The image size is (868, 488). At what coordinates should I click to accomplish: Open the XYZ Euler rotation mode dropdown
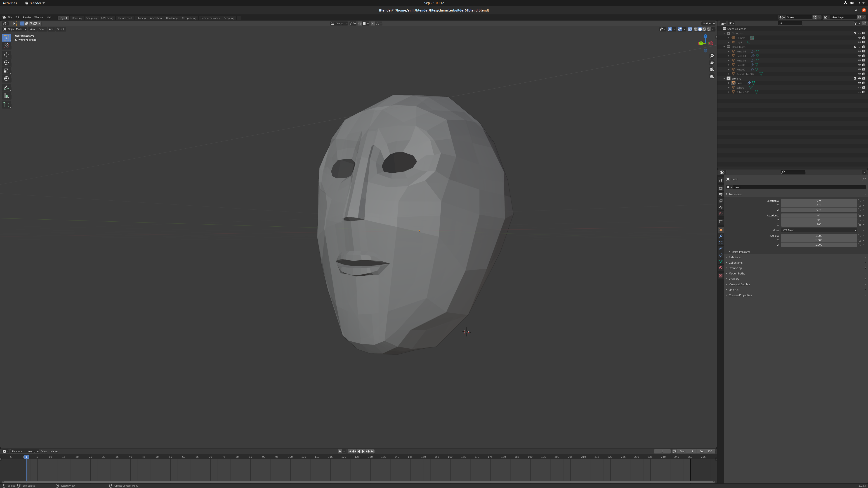[819, 230]
